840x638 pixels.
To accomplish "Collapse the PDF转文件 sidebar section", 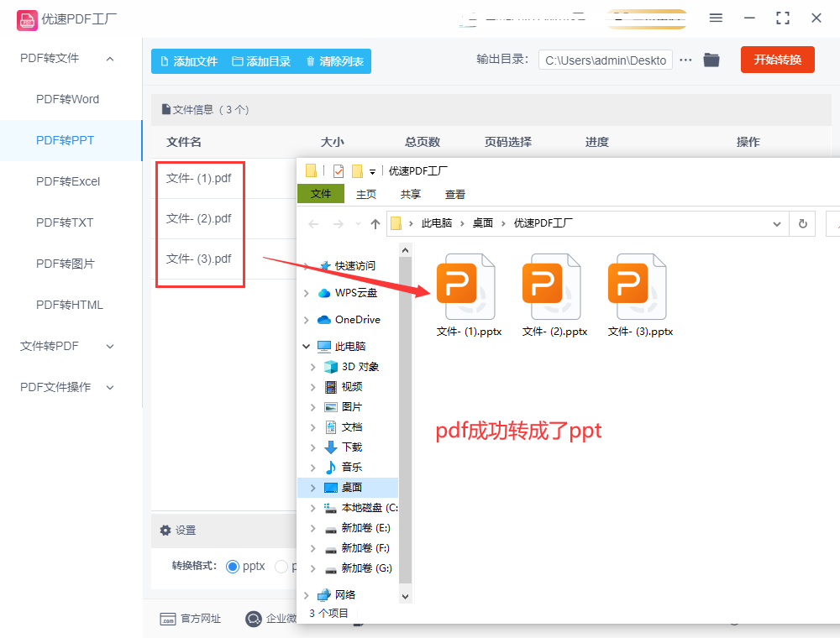I will click(110, 59).
